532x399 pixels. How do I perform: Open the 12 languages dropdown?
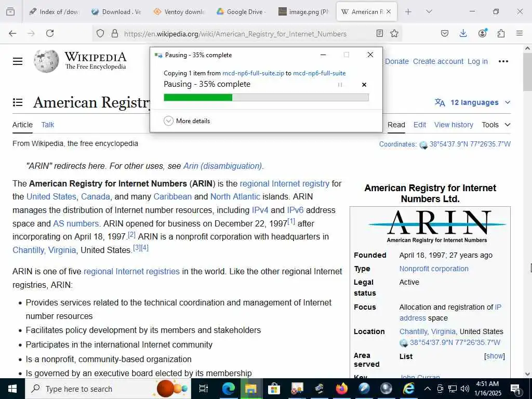[473, 102]
